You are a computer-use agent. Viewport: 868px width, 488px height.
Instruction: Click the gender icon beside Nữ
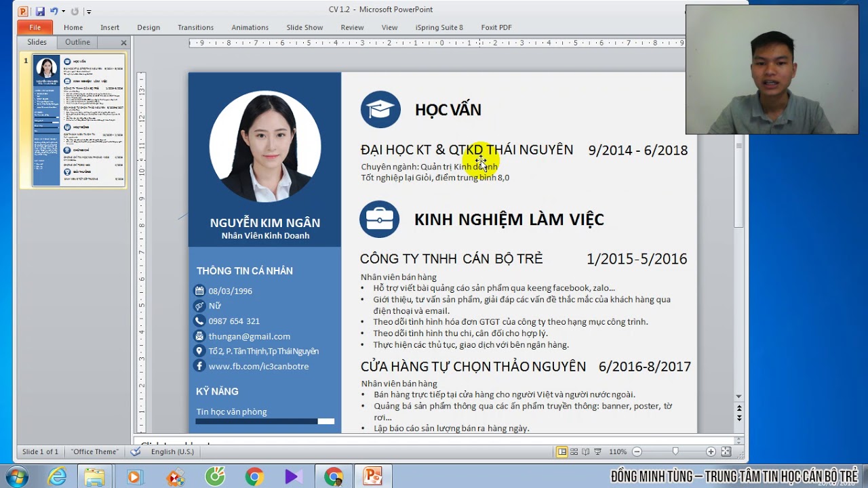[x=199, y=306]
